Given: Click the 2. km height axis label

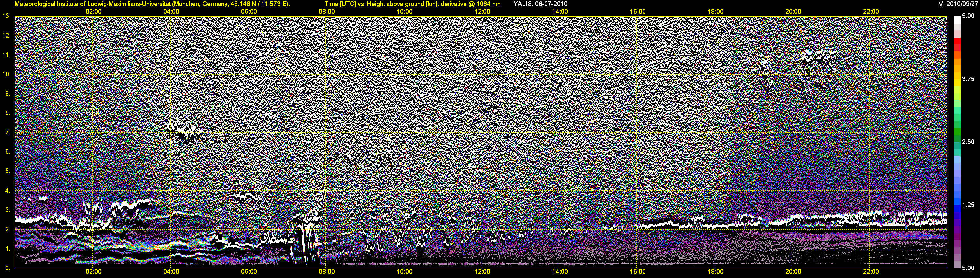Looking at the screenshot, I should click(8, 229).
